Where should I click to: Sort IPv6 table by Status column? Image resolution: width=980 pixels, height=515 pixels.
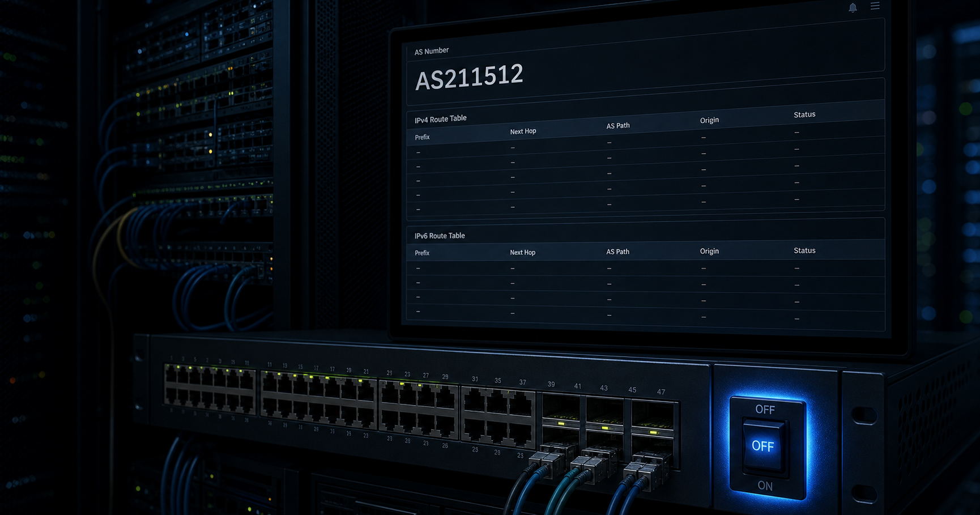click(804, 250)
